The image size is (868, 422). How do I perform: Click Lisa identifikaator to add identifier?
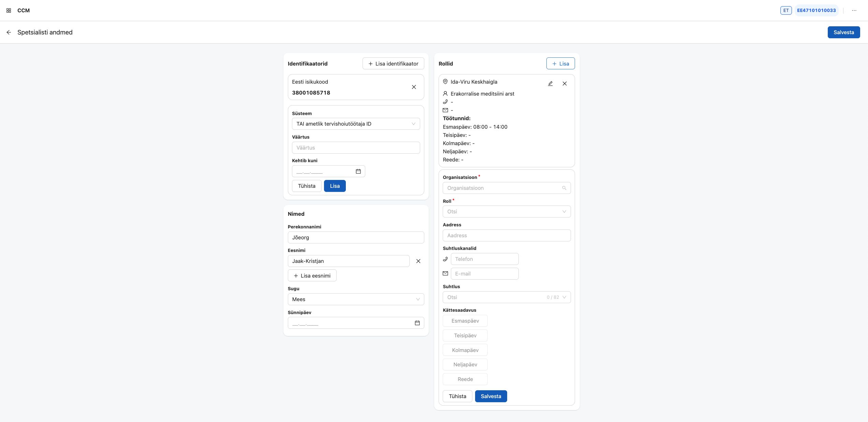[393, 64]
